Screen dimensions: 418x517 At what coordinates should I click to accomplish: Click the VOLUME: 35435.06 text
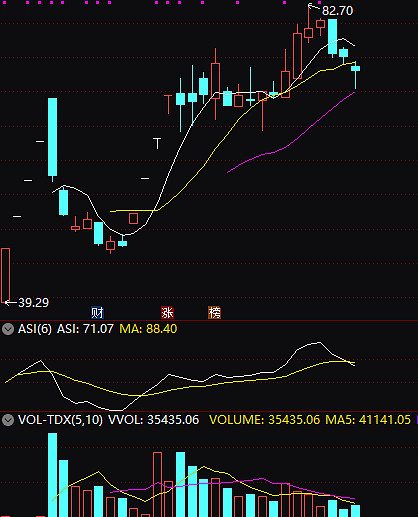click(x=264, y=420)
